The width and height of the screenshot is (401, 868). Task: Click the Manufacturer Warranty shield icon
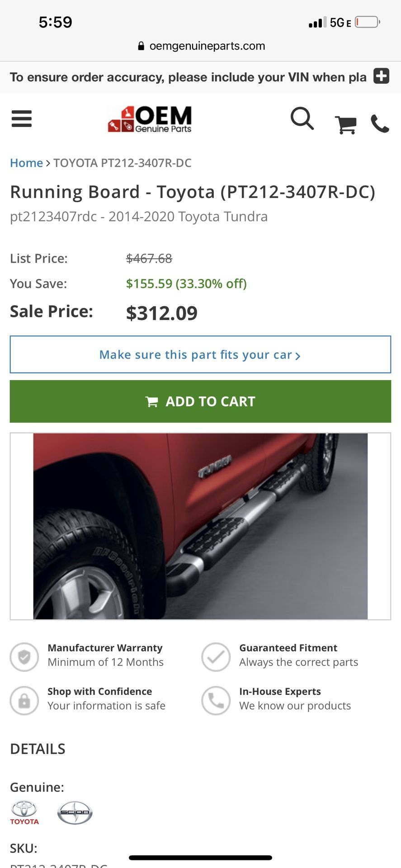24,657
